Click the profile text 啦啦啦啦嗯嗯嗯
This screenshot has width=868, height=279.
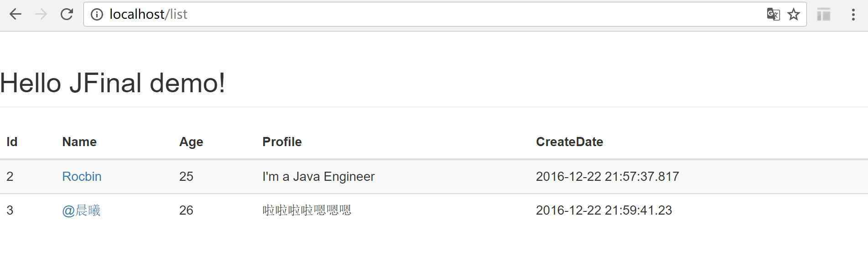(307, 210)
